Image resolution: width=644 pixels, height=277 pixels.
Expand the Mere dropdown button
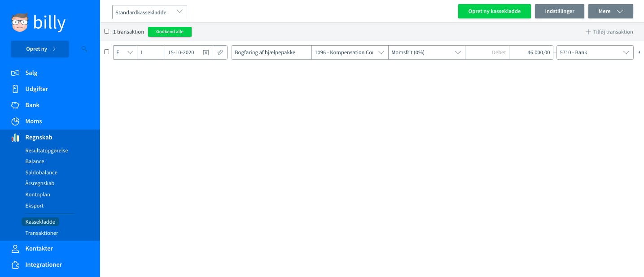click(x=611, y=11)
